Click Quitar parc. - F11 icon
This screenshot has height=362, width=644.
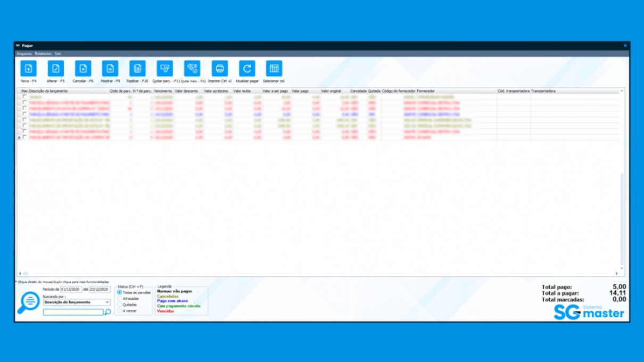point(165,69)
